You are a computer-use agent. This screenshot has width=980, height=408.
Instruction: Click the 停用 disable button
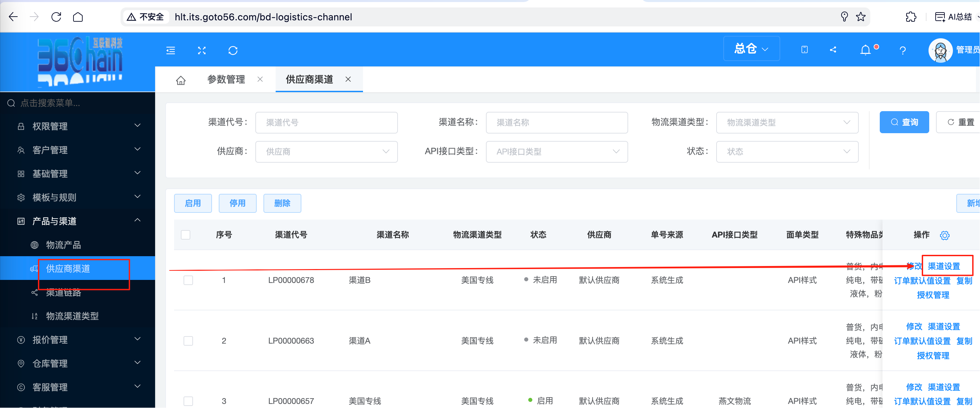pyautogui.click(x=237, y=203)
